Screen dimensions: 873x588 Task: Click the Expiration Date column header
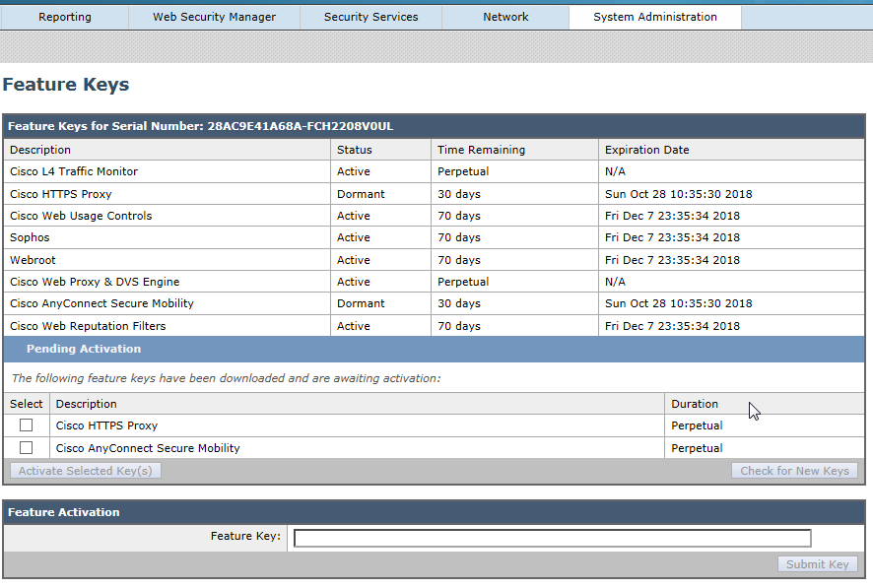(x=647, y=150)
